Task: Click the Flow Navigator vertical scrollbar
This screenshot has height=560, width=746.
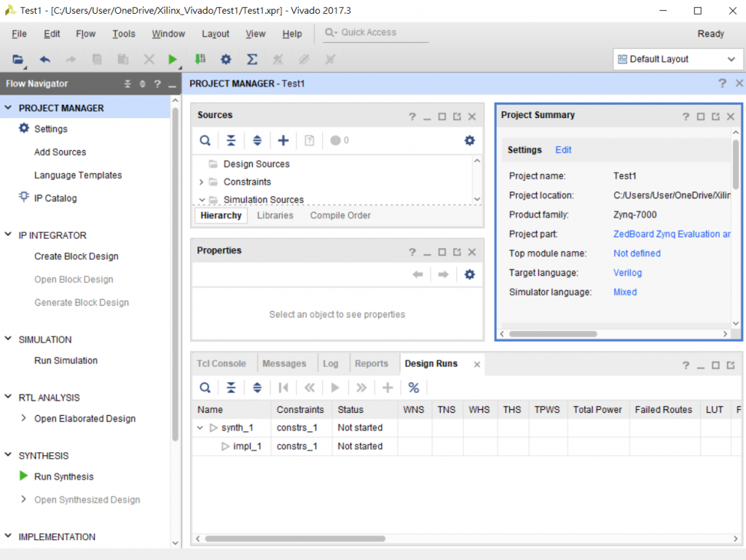Action: [x=175, y=273]
